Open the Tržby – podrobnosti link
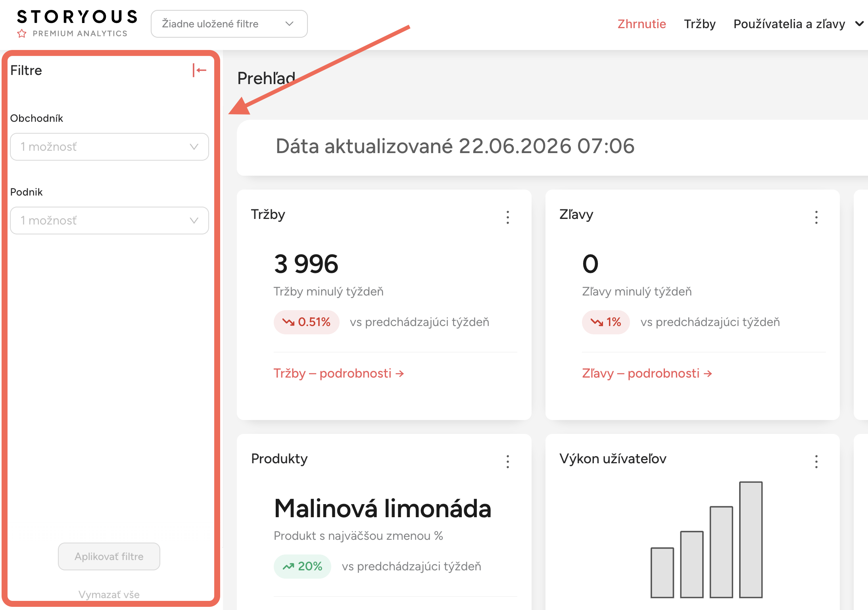The height and width of the screenshot is (610, 868). [339, 373]
